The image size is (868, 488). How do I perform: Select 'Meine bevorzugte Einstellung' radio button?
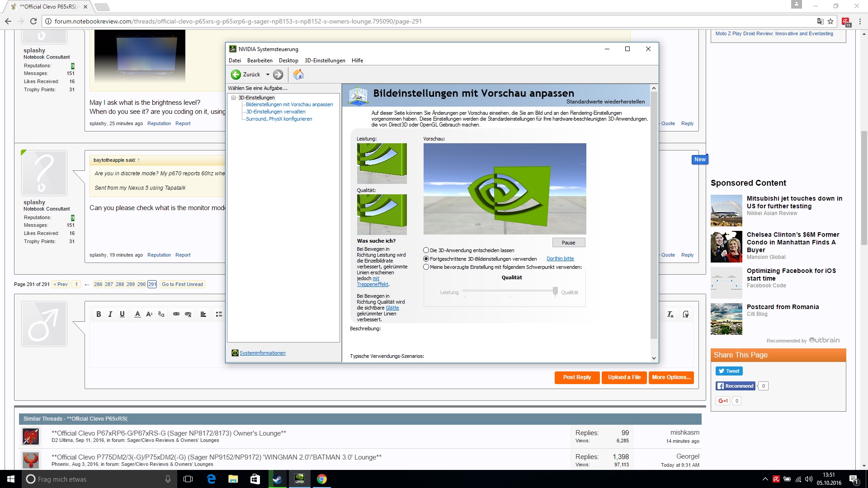426,267
